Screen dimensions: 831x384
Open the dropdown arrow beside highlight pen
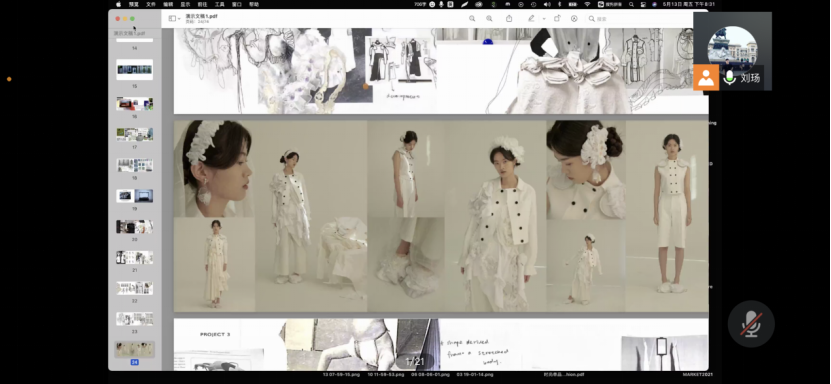[544, 19]
